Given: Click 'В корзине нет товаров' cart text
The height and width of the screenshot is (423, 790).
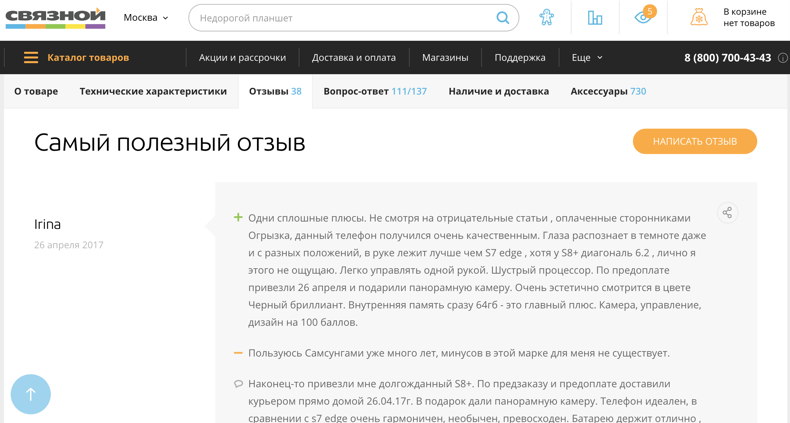Looking at the screenshot, I should [x=749, y=18].
